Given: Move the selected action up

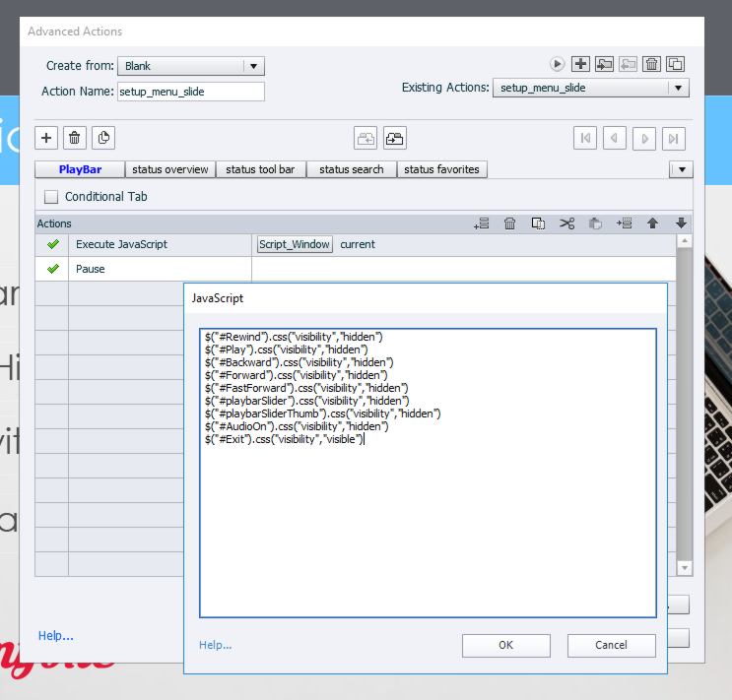Looking at the screenshot, I should click(652, 223).
